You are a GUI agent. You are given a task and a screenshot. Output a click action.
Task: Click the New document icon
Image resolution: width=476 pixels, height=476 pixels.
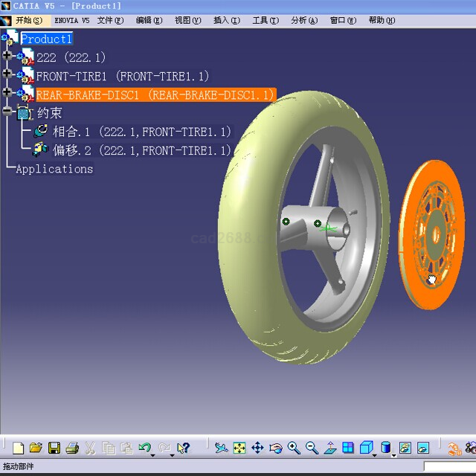[x=17, y=448]
